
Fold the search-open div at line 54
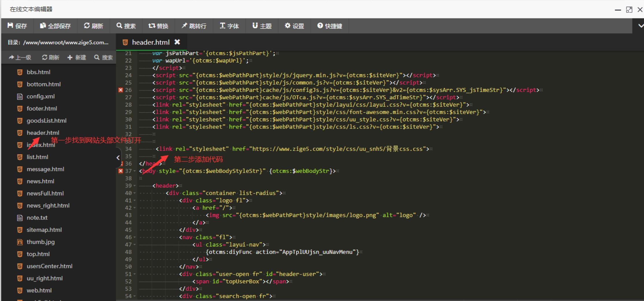[x=134, y=296]
